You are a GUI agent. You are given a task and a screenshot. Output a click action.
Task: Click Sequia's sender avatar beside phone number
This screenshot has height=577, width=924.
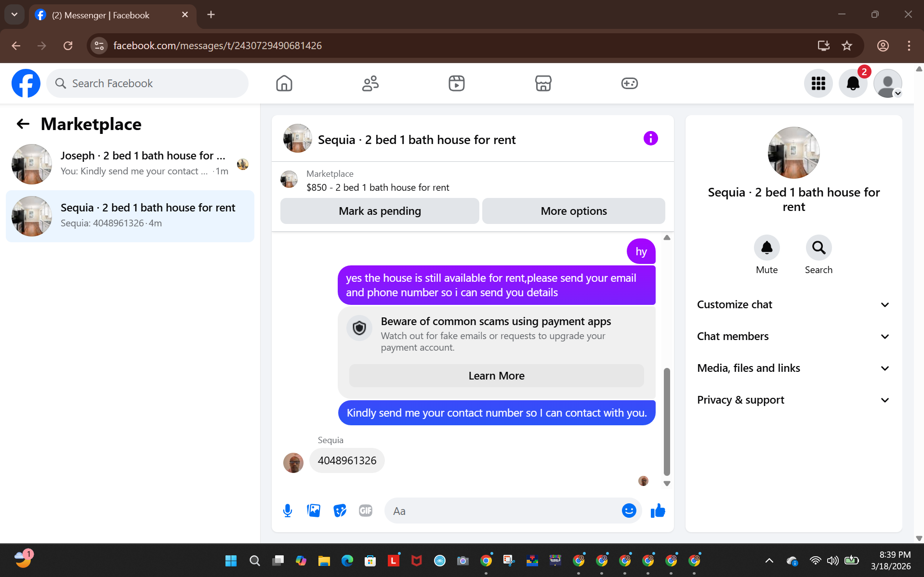click(293, 463)
